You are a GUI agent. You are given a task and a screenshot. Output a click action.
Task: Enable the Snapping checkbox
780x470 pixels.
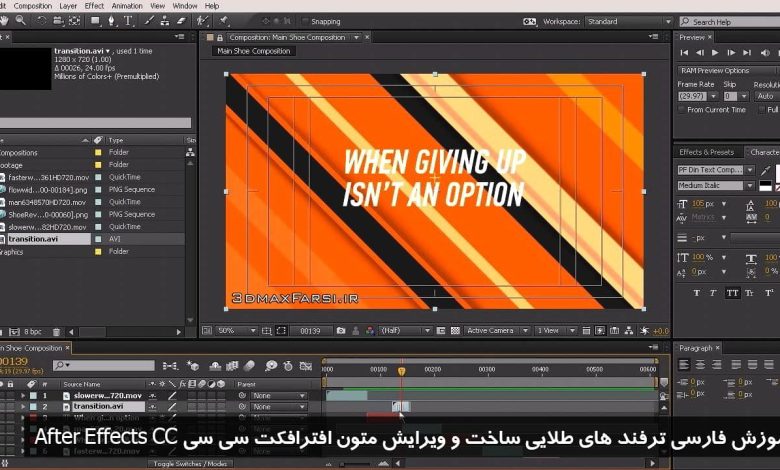[x=305, y=21]
